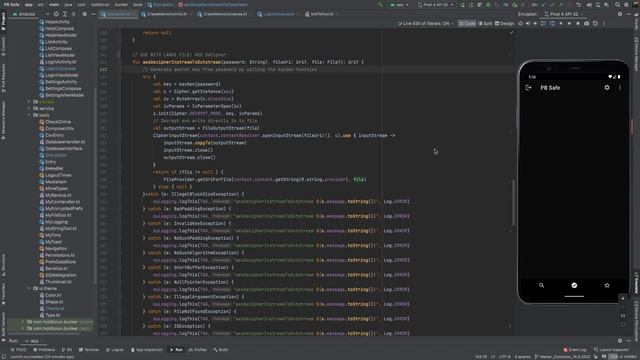This screenshot has width=640, height=360.
Task: Open the Pixel 4 API 33 device dropdown
Action: 436,4
